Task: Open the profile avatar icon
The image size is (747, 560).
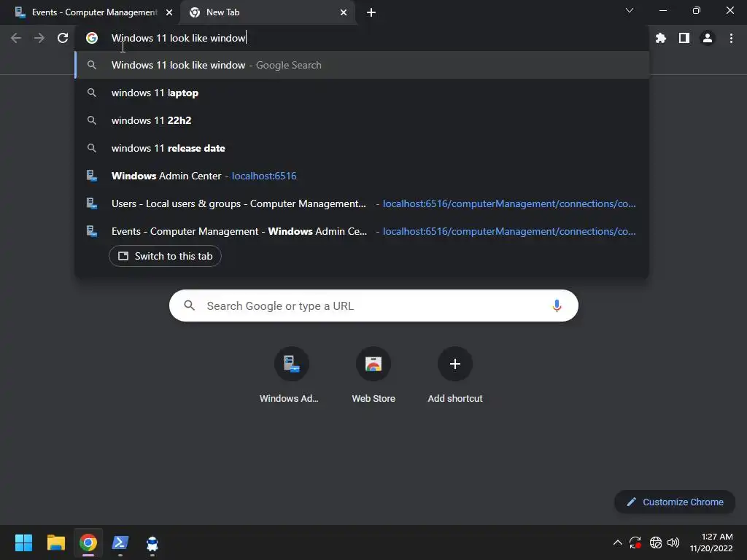Action: 708,38
